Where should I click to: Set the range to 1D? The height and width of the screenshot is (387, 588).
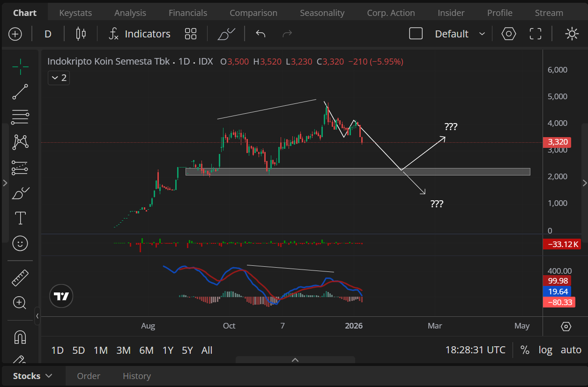coord(57,350)
